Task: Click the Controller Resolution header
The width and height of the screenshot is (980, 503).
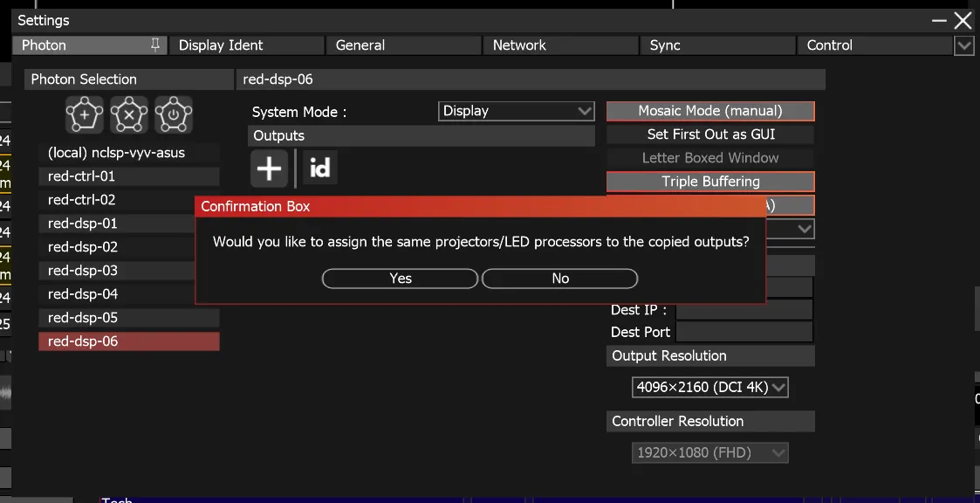Action: tap(710, 422)
